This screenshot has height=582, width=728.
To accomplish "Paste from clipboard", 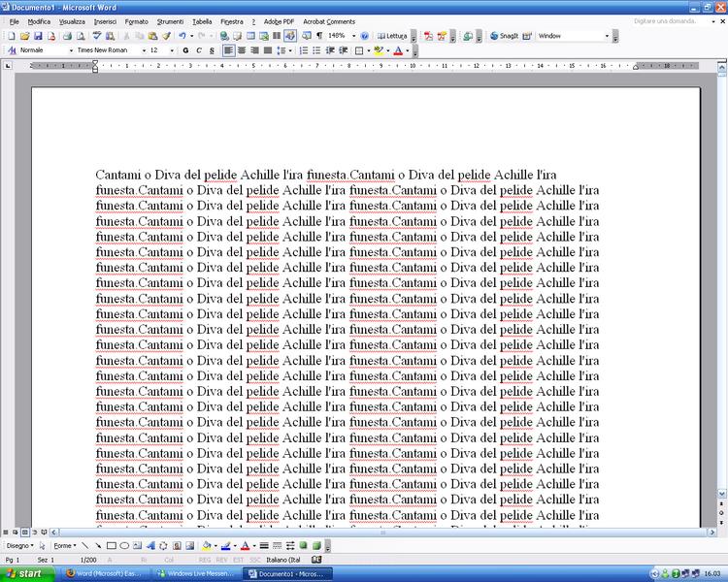I will [152, 36].
